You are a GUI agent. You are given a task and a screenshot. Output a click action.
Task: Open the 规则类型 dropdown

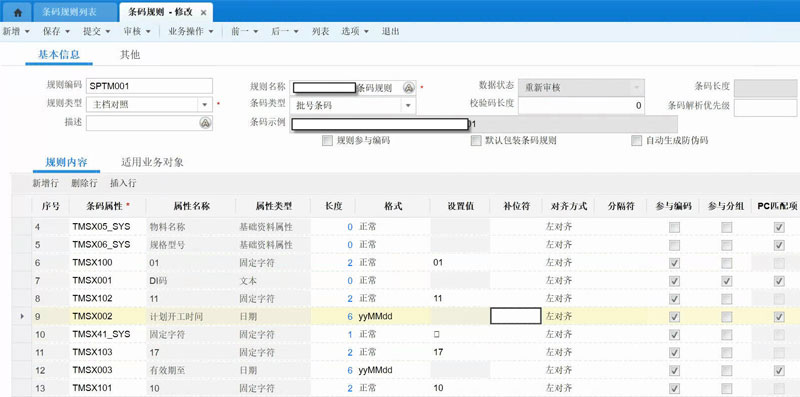205,104
